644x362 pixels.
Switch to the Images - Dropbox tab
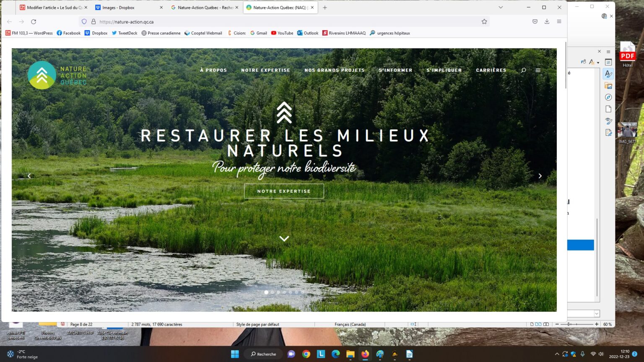click(x=126, y=8)
